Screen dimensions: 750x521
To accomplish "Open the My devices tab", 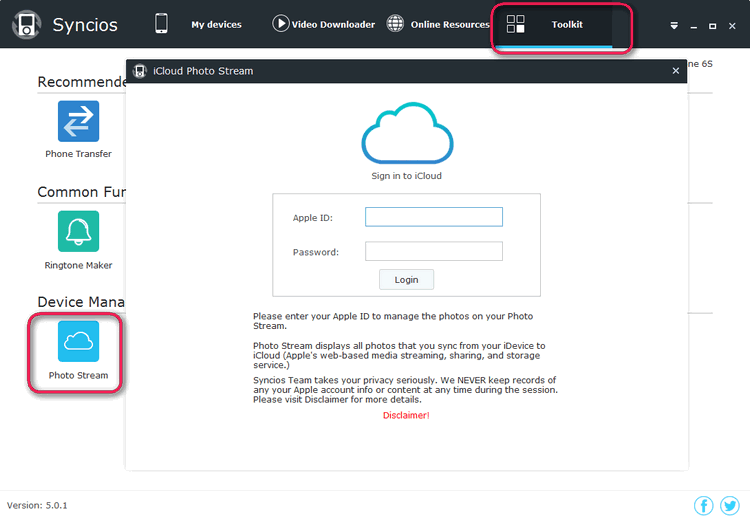I will 216,24.
